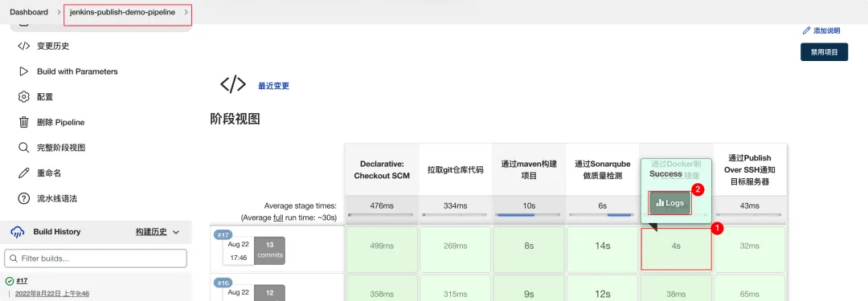Open jenkins-publish-demo-pipeline breadcrumb item
The image size is (868, 301).
pyautogui.click(x=122, y=12)
